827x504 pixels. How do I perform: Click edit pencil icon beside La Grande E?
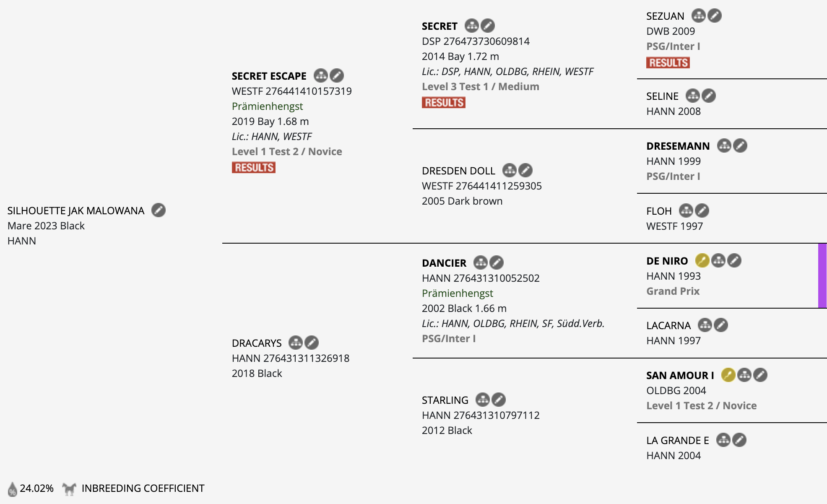[x=739, y=440]
